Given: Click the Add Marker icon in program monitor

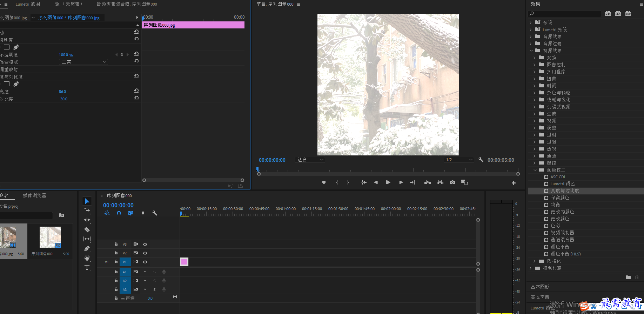Looking at the screenshot, I should [324, 182].
